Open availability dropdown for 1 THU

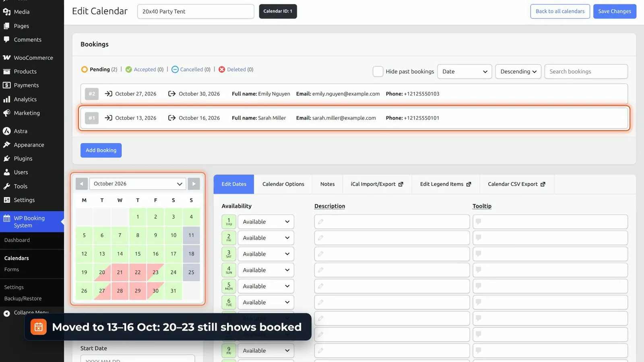tap(266, 222)
